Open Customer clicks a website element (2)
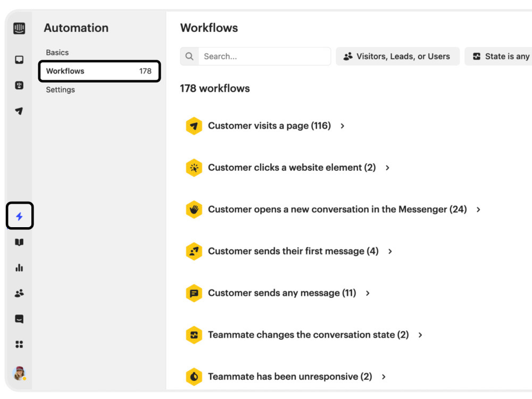The width and height of the screenshot is (532, 399). click(x=292, y=168)
